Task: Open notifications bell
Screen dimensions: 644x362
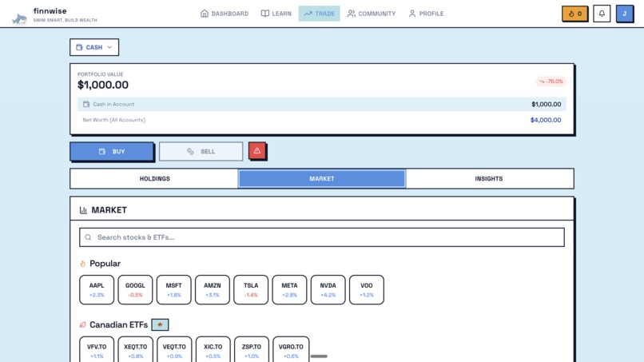Action: tap(602, 14)
